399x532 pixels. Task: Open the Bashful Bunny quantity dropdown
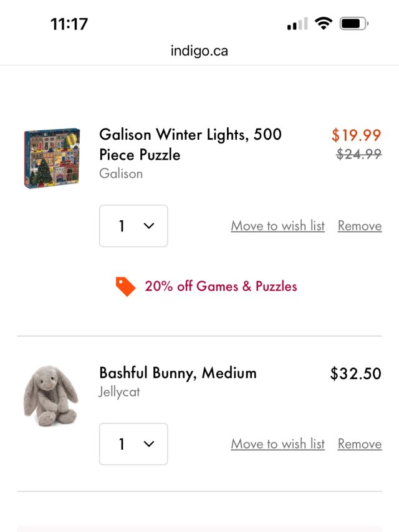[x=133, y=444]
